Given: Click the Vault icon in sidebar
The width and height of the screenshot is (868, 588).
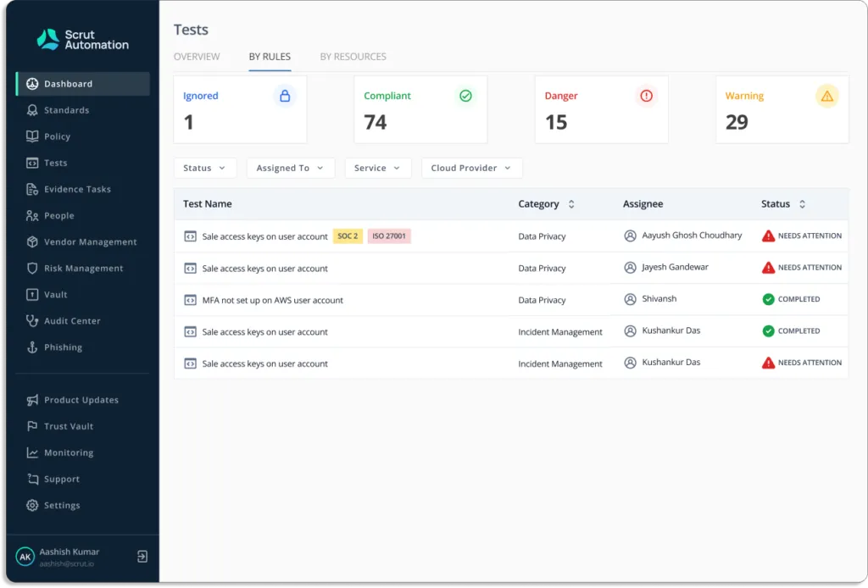Looking at the screenshot, I should click(x=32, y=294).
